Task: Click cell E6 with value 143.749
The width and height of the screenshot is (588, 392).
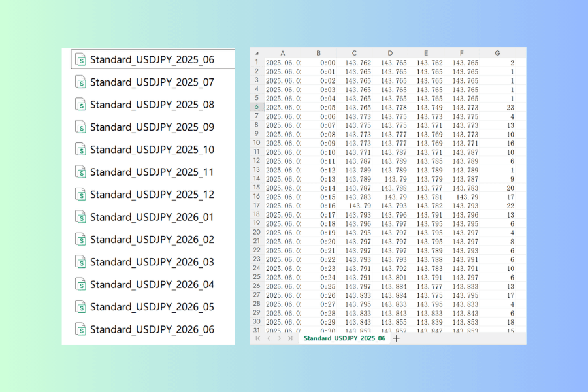Action: coord(425,108)
